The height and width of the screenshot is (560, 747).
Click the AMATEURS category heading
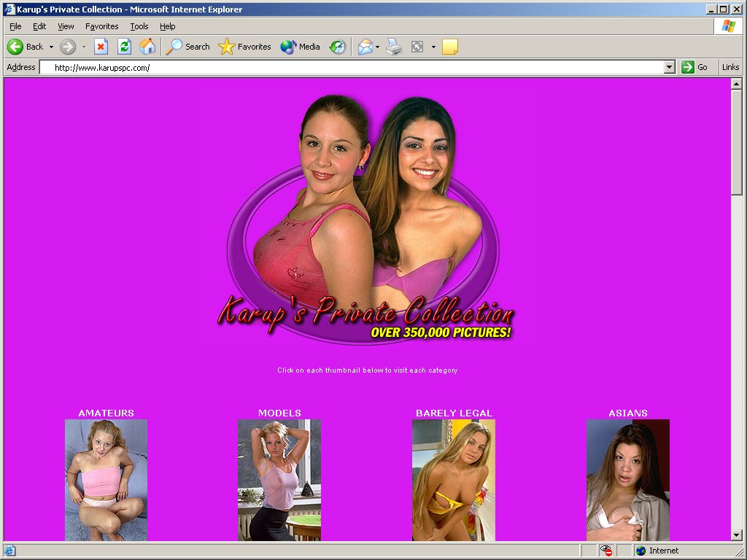pos(107,413)
